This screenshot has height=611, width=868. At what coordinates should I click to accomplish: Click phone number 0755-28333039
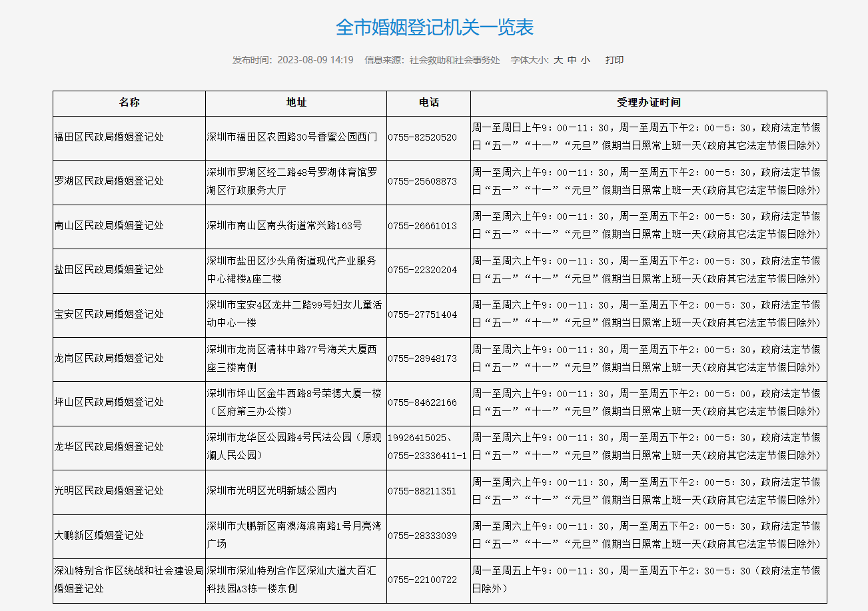(x=422, y=536)
